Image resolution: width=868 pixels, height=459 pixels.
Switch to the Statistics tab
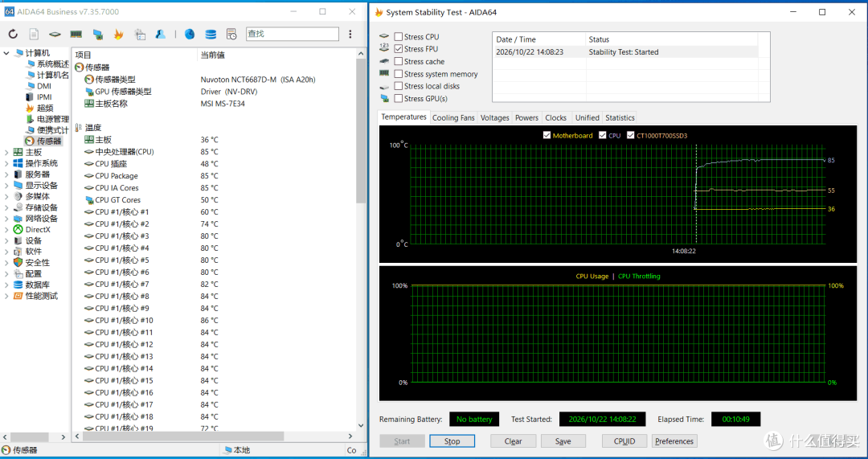point(620,117)
